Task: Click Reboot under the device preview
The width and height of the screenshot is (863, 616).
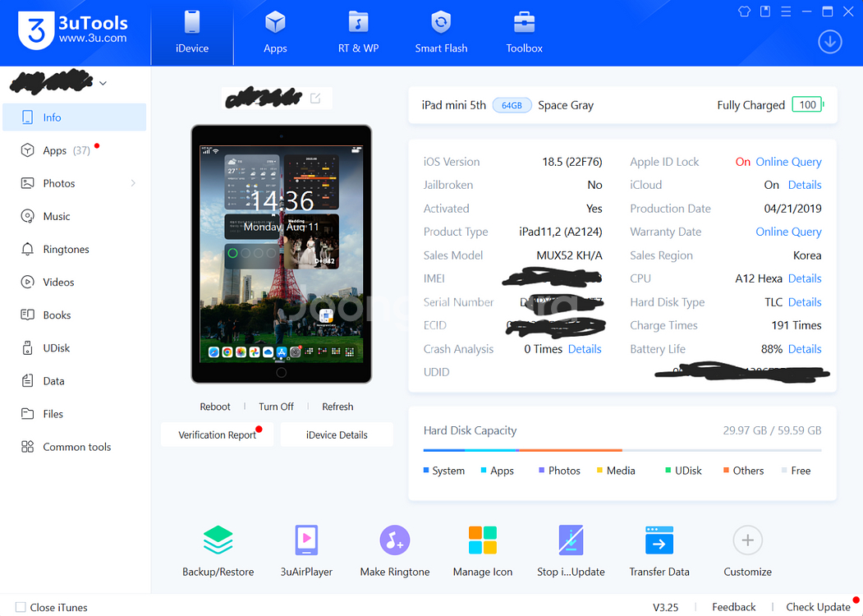Action: [x=214, y=407]
